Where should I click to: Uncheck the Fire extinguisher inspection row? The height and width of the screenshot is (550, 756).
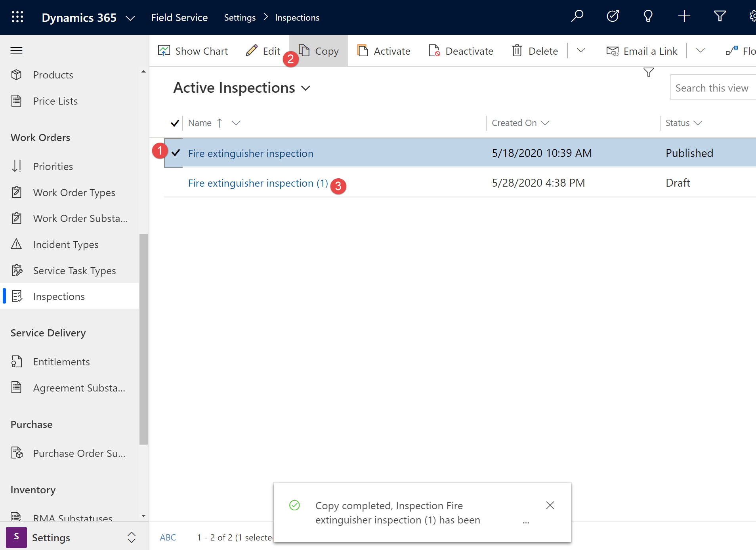click(176, 153)
